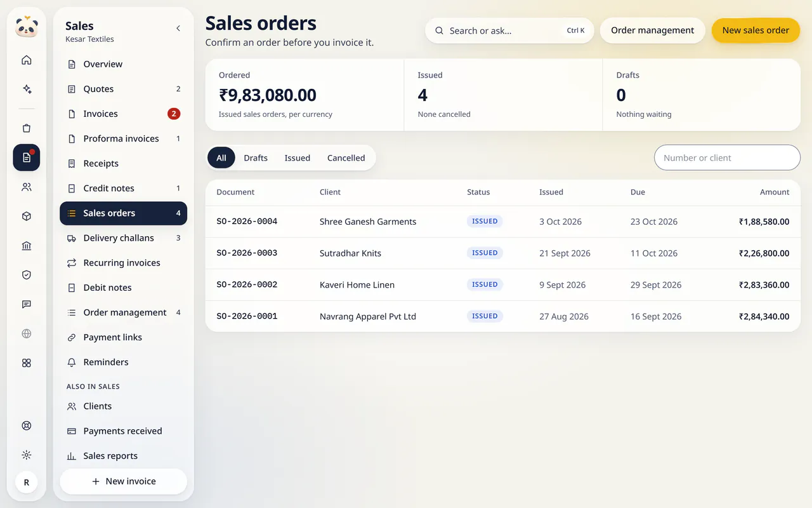Open the help lifebuoy icon
Image resolution: width=812 pixels, height=508 pixels.
pyautogui.click(x=26, y=425)
